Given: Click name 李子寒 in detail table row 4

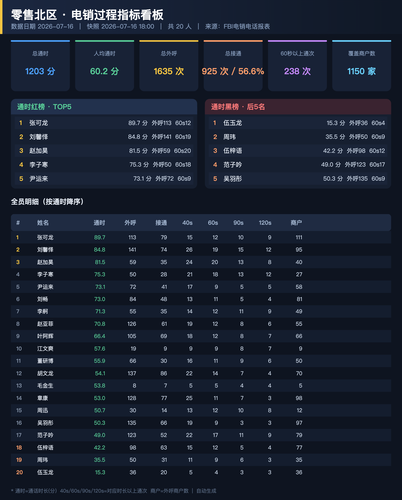Looking at the screenshot, I should tap(45, 275).
